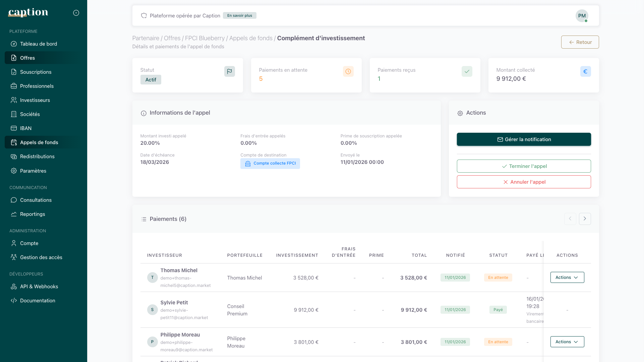Viewport: 644px width, 362px height.
Task: Click the euro icon in Montant collecté card
Action: pyautogui.click(x=585, y=71)
